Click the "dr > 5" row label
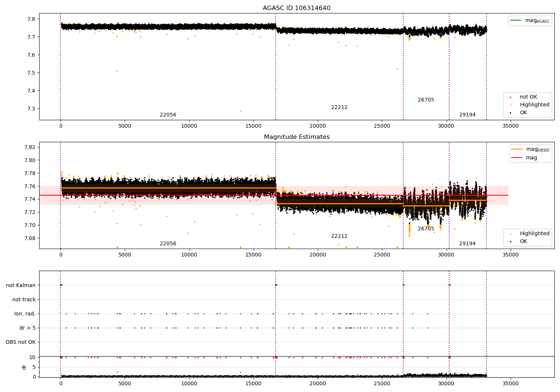The image size is (560, 392). pyautogui.click(x=28, y=328)
